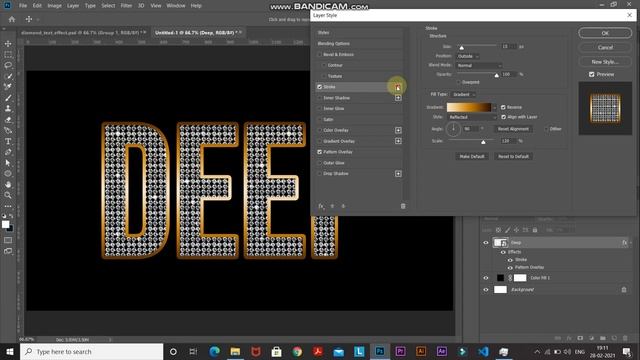Enable the Overprint checkbox
Screen dimensions: 640x360
click(x=459, y=82)
